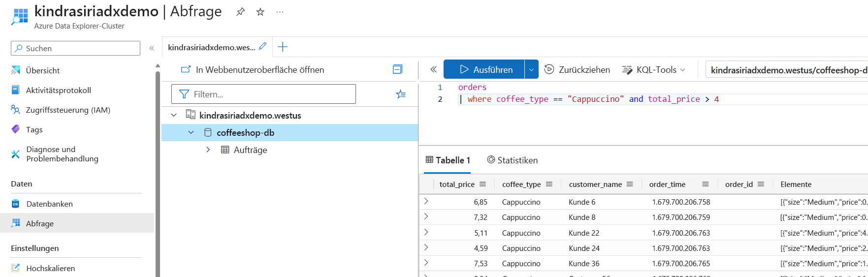Open column menu for coffee_type
The width and height of the screenshot is (868, 277).
pos(549,184)
